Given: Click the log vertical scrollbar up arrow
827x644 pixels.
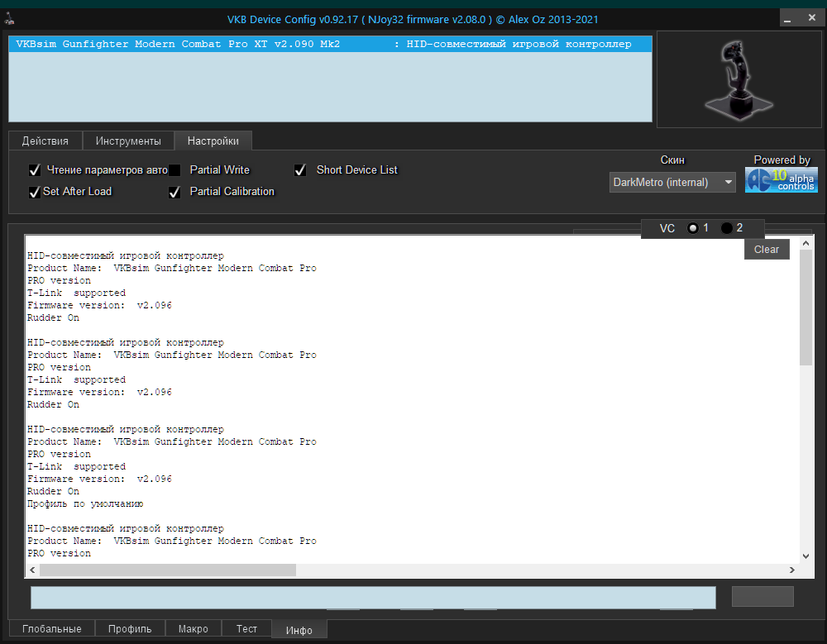Looking at the screenshot, I should tap(805, 243).
